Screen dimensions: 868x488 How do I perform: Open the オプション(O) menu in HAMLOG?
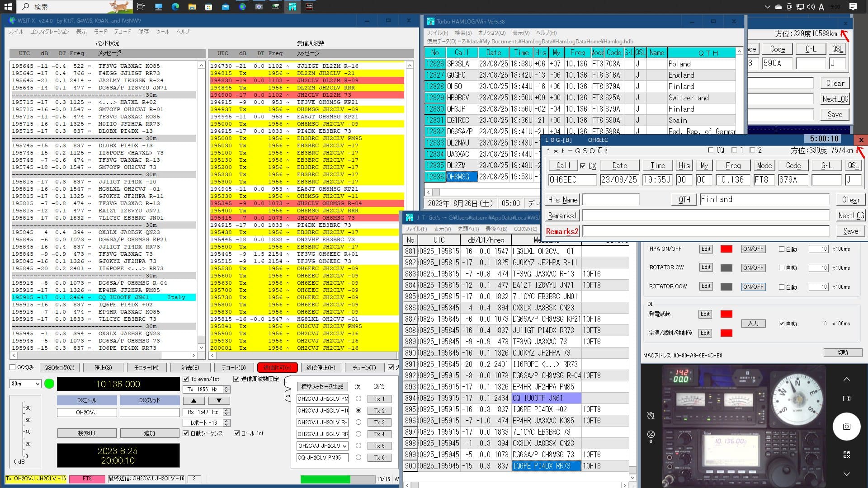(x=491, y=33)
